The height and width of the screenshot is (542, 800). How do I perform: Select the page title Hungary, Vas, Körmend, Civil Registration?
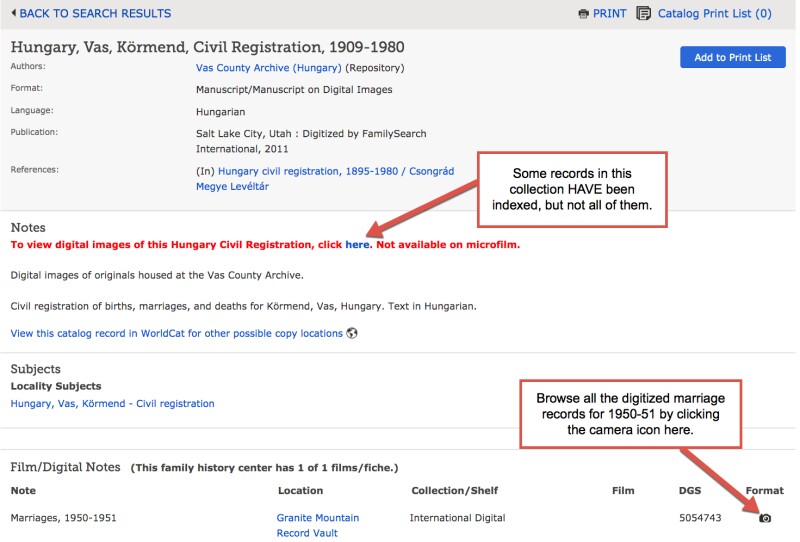(x=208, y=47)
